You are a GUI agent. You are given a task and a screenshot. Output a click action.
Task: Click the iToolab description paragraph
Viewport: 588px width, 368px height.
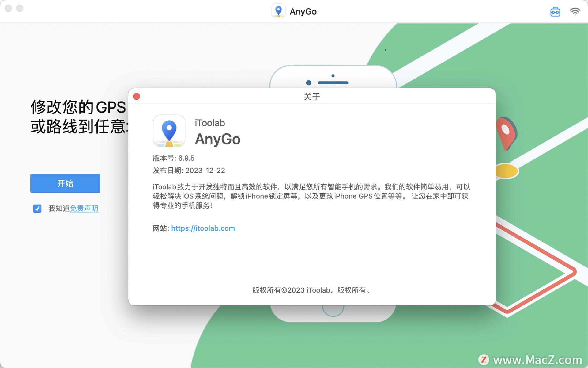(311, 196)
